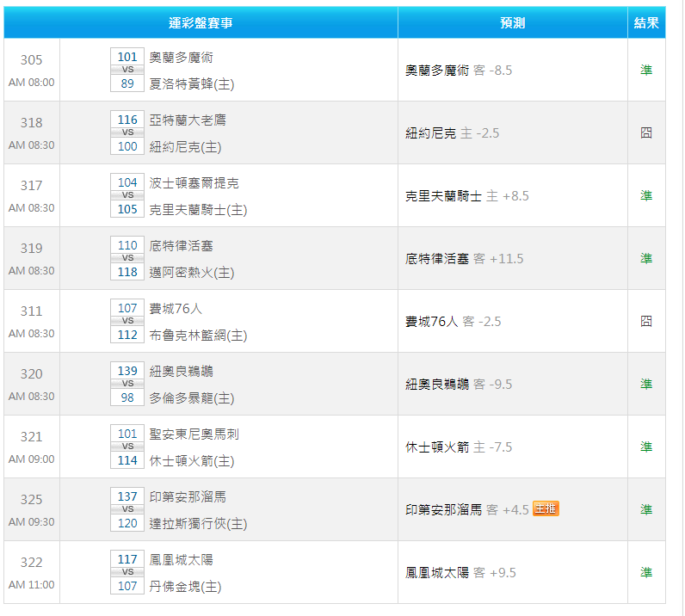Image resolution: width=685 pixels, height=616 pixels.
Task: Select team name 休士頓火箭(主) in matchup column
Action: (192, 461)
